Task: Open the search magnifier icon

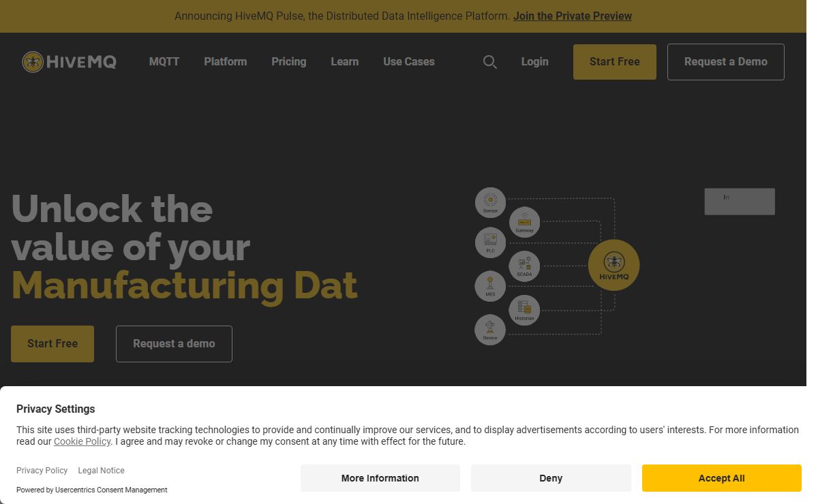Action: click(489, 62)
